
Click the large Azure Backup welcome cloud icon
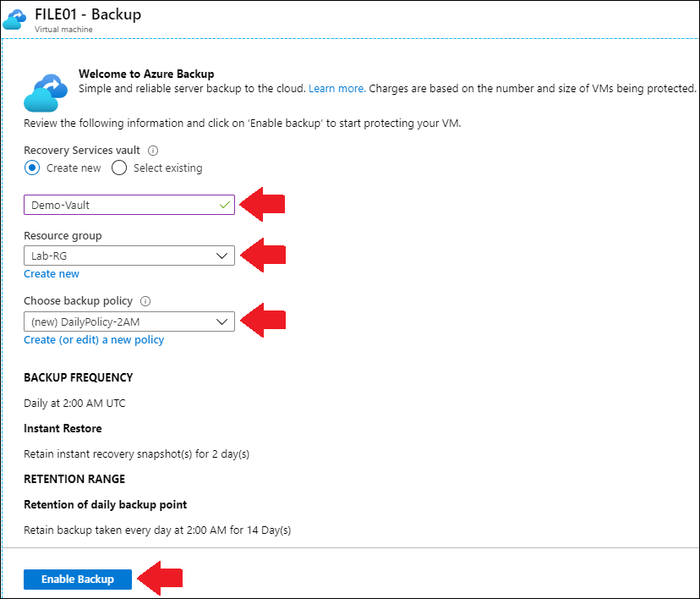click(46, 93)
